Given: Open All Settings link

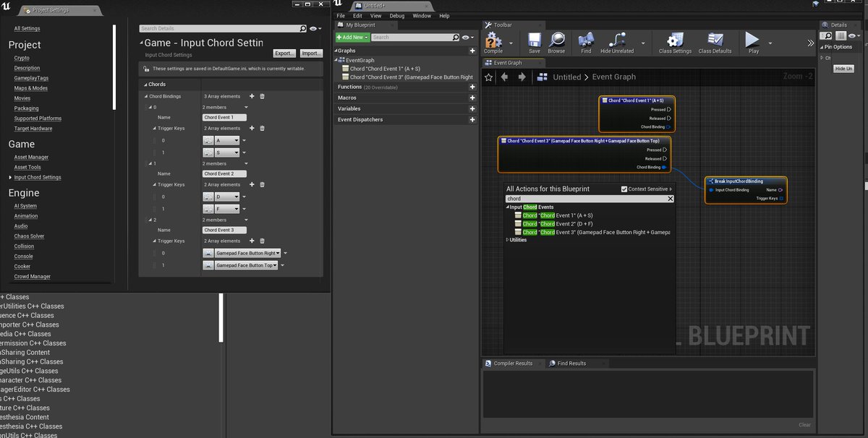Looking at the screenshot, I should pyautogui.click(x=27, y=29).
